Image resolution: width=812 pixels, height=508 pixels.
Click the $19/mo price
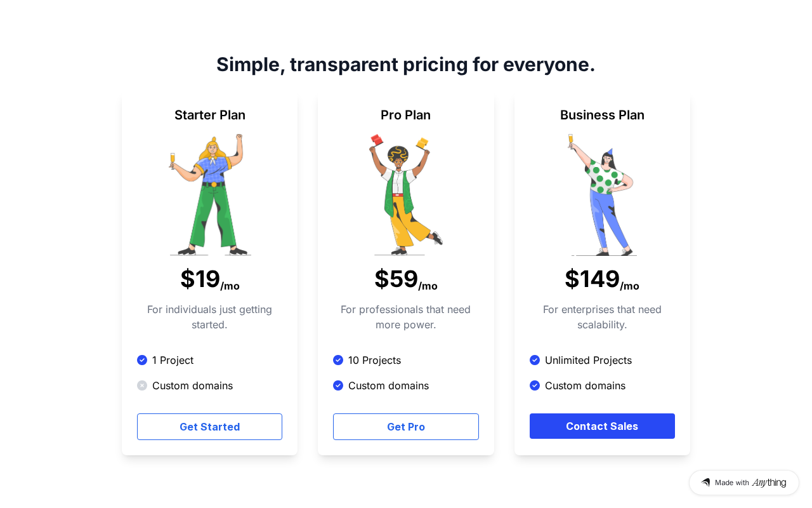coord(210,279)
